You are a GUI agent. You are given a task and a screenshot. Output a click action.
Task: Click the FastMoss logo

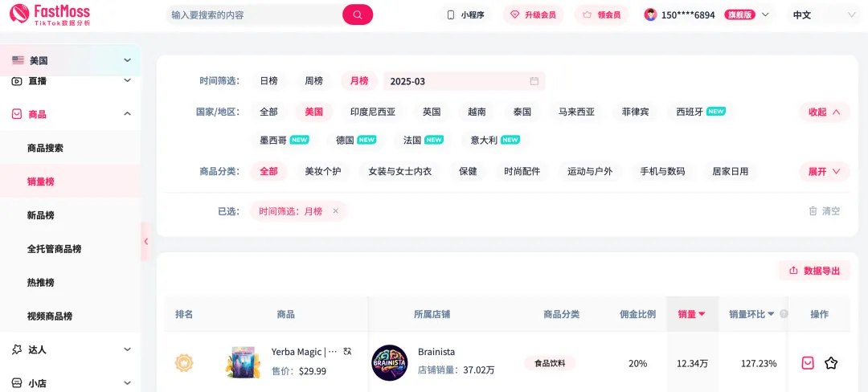tap(50, 15)
